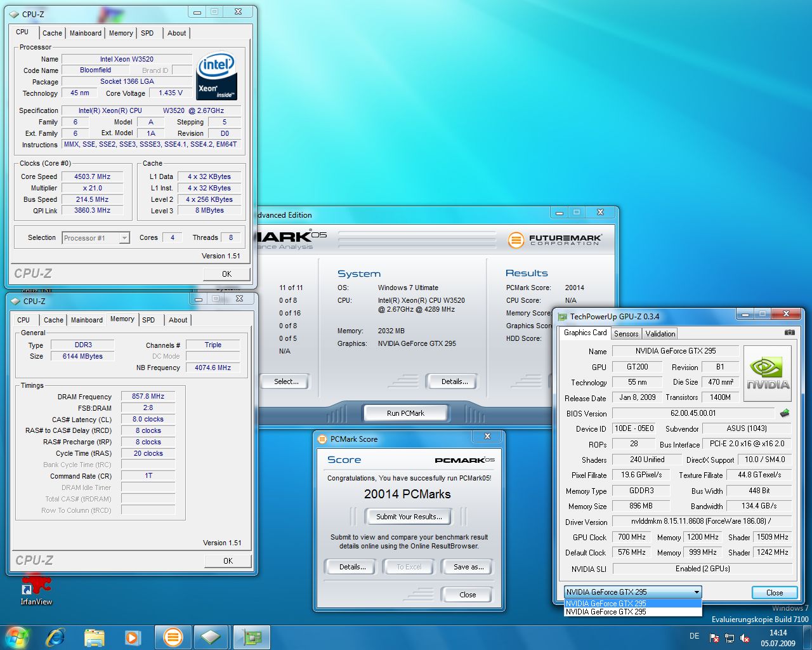This screenshot has width=812, height=650.
Task: Open the GPU selector dropdown in GPU-Z
Action: pos(633,592)
